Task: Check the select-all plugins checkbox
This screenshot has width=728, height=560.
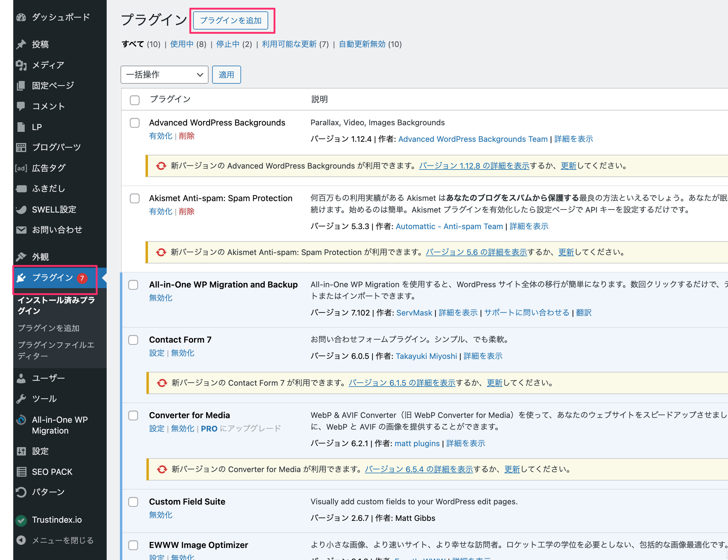Action: point(134,100)
